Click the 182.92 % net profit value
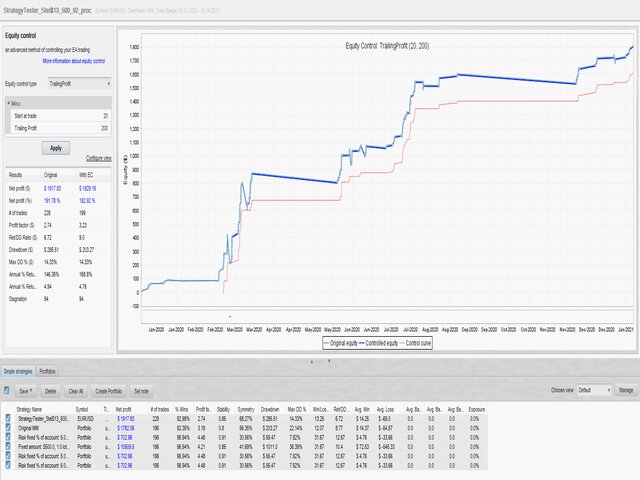 pyautogui.click(x=87, y=201)
